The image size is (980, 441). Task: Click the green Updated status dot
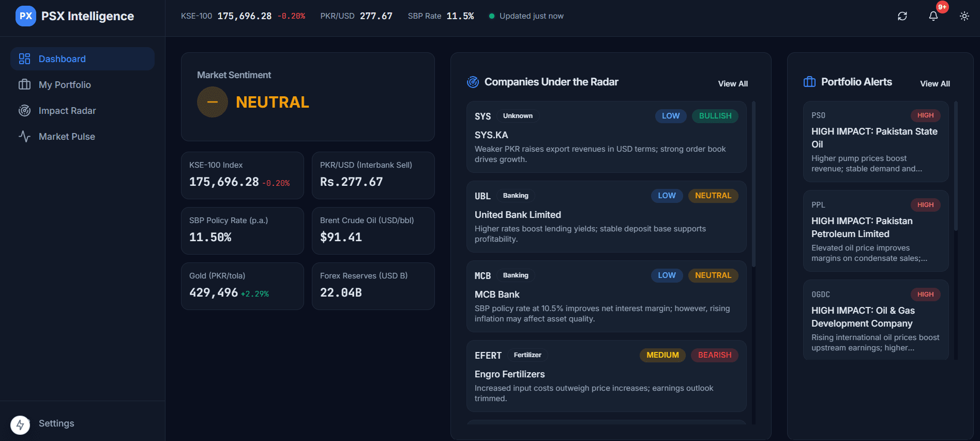(x=492, y=16)
